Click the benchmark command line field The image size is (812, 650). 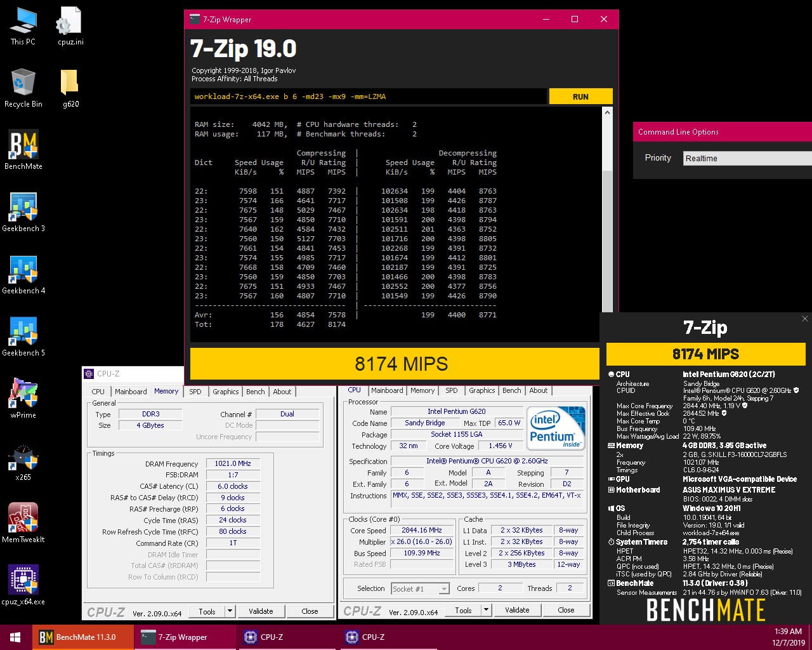tap(369, 96)
